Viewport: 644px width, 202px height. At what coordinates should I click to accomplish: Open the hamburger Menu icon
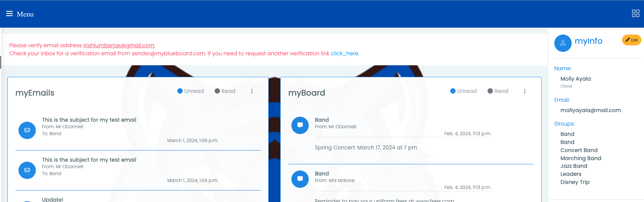click(x=9, y=14)
